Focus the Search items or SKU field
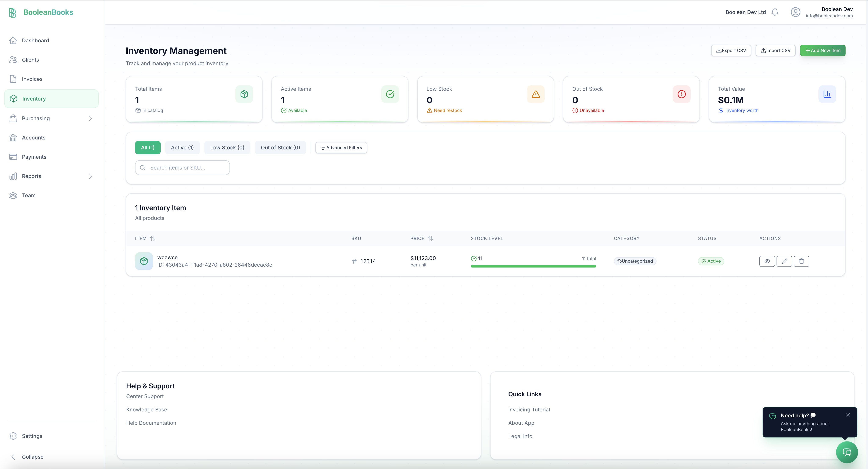 (182, 167)
